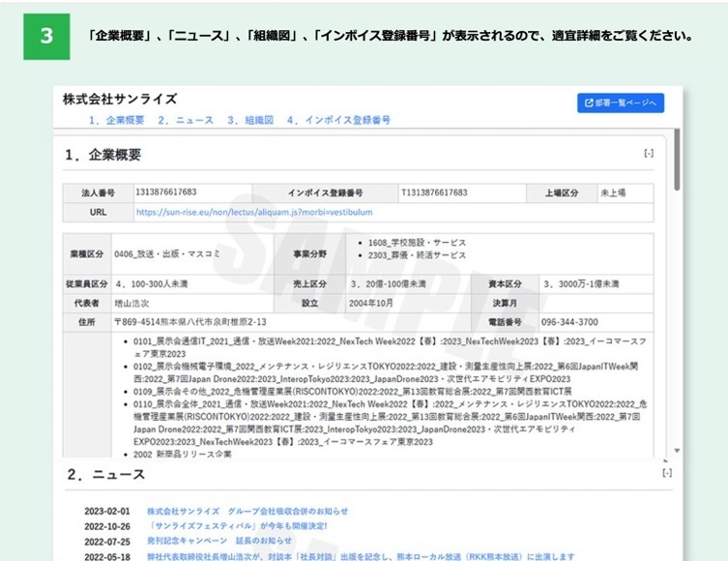Screen dimensions: 728x561
Task: Click the 株式会社サンライズ company name heading
Action: coord(120,99)
